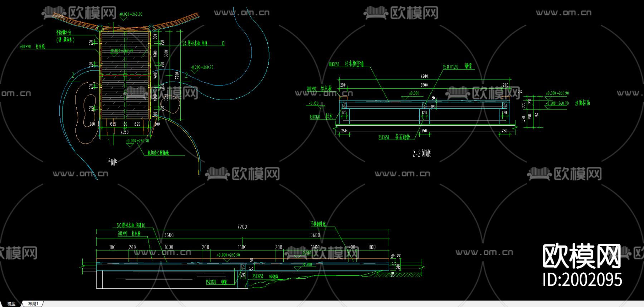Select the 7200 dimension in the elevation view

coord(242,227)
